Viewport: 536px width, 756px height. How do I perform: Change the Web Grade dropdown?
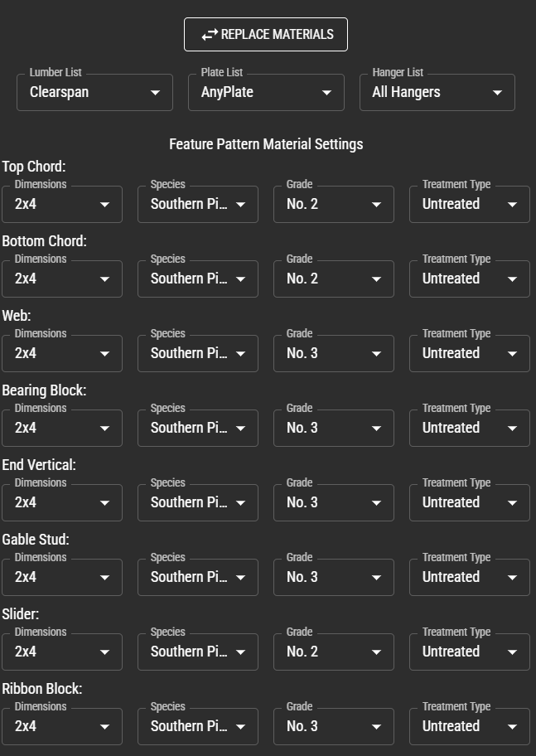(334, 353)
